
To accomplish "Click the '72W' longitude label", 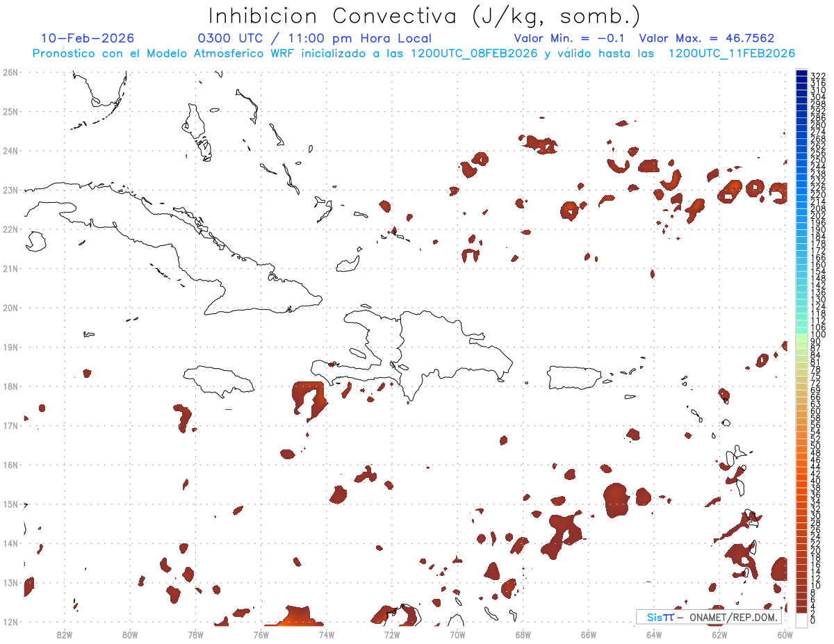I will (391, 634).
